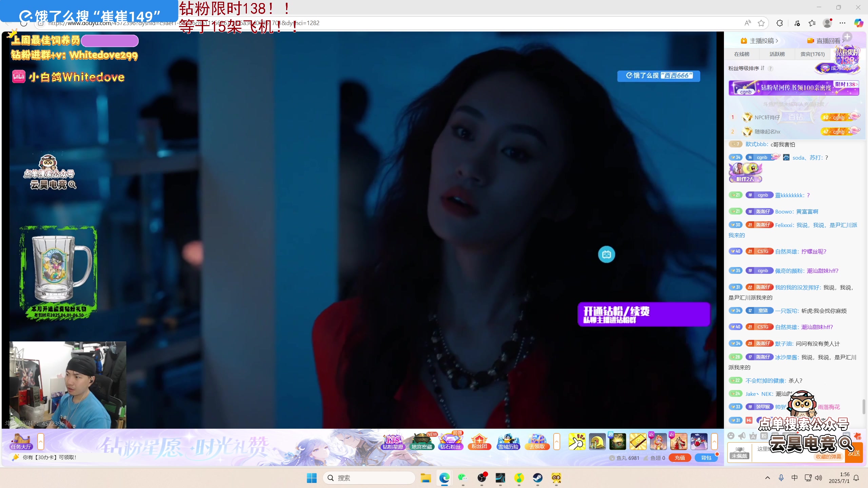Open the 钻粉星河传书领100亲密度 banner
868x488 pixels.
[794, 88]
